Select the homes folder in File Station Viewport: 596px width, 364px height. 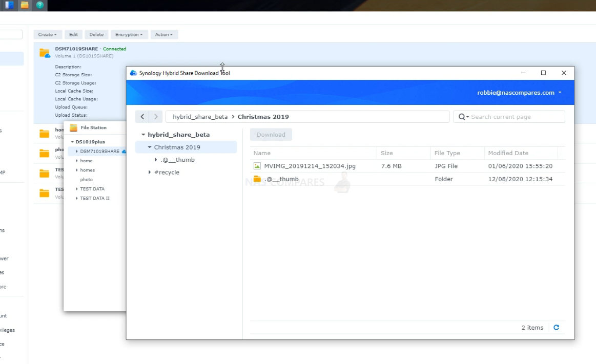[88, 170]
